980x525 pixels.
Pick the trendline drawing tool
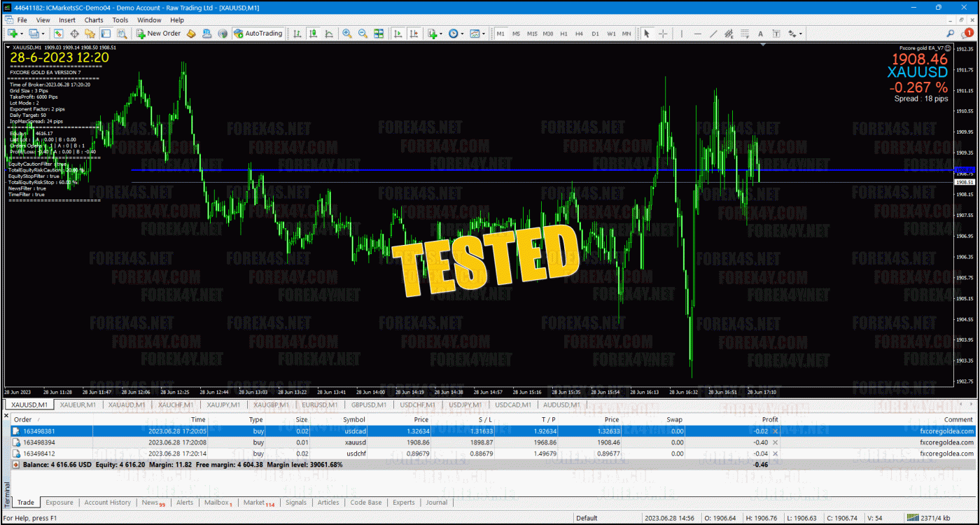(713, 34)
